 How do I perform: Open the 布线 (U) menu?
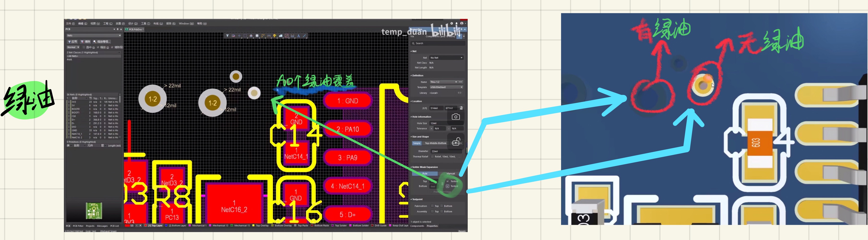[158, 24]
